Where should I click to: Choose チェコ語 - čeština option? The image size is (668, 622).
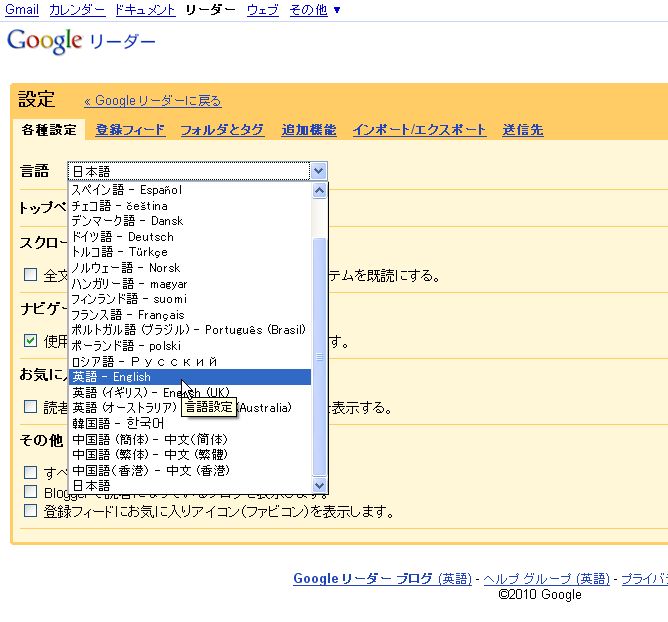190,206
